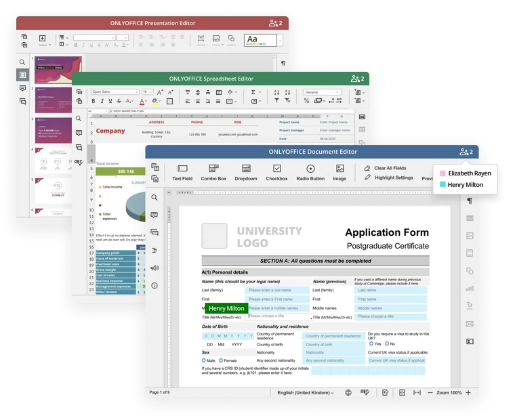
Task: Click Presentation Editor add slide icon
Action: pos(43,39)
